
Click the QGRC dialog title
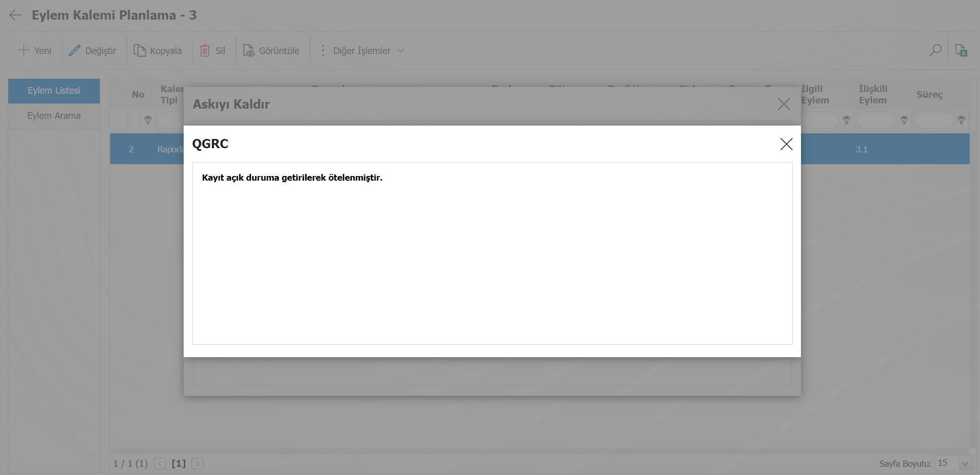210,144
